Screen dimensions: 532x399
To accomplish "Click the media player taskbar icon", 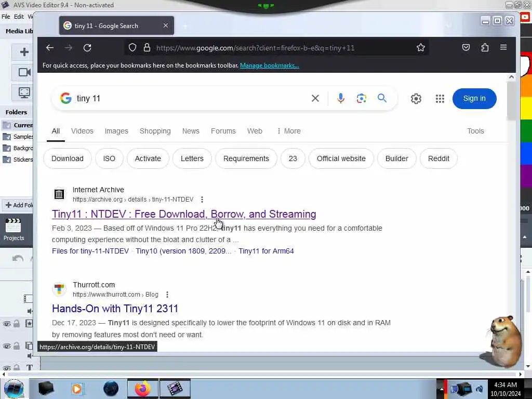I will coord(77,389).
